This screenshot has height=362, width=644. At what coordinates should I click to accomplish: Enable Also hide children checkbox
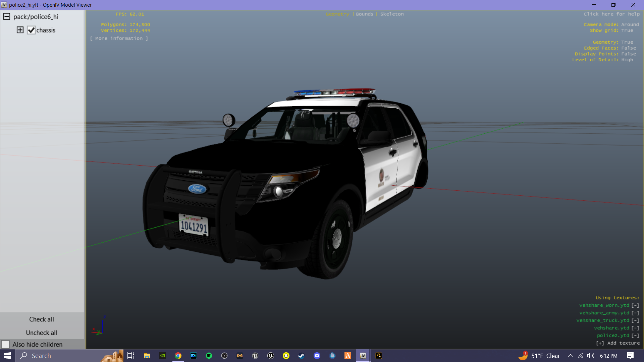(5, 344)
